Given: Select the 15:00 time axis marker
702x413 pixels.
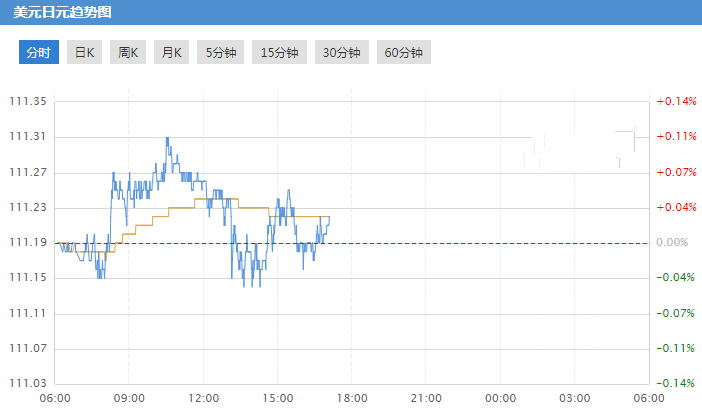Looking at the screenshot, I should [x=277, y=398].
